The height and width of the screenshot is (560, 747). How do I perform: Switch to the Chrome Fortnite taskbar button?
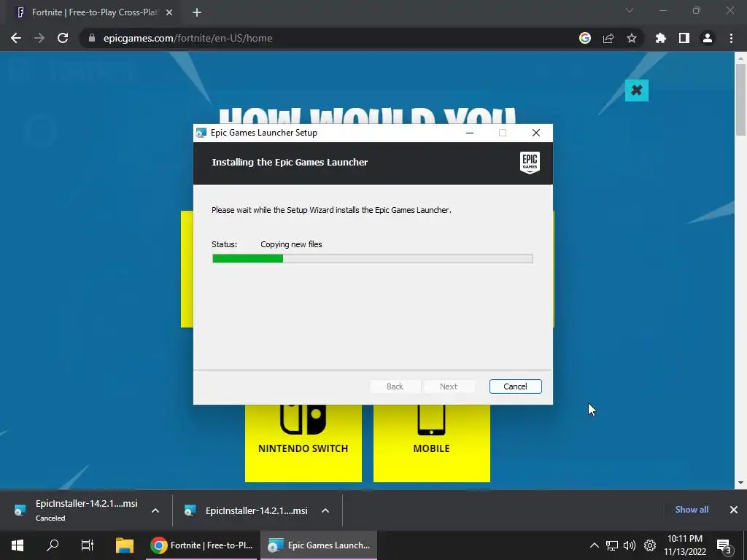(201, 545)
